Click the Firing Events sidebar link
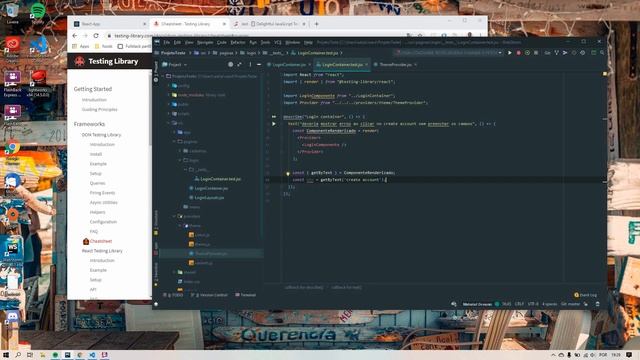 coord(102,193)
